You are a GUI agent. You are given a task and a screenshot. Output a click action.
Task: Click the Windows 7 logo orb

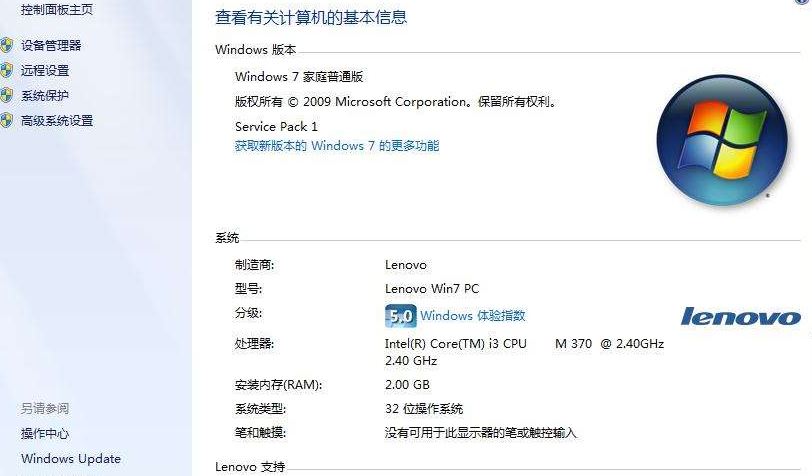coord(722,140)
